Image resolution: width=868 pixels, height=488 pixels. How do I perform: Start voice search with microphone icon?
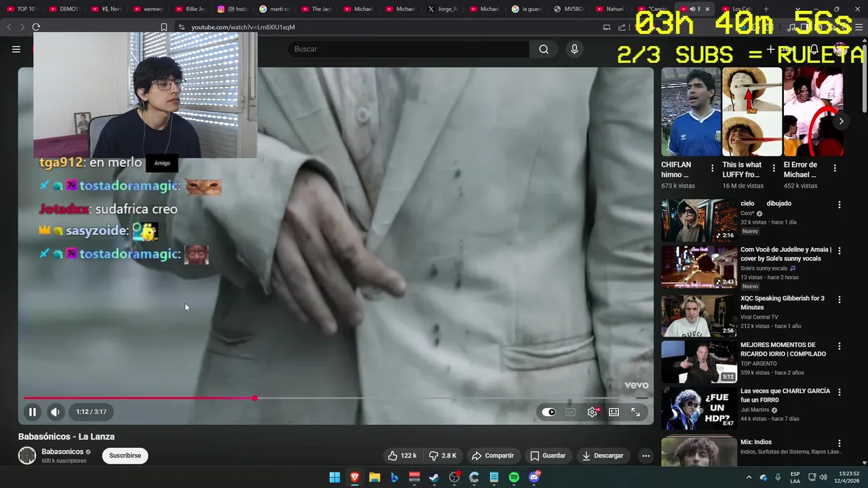[x=574, y=49]
